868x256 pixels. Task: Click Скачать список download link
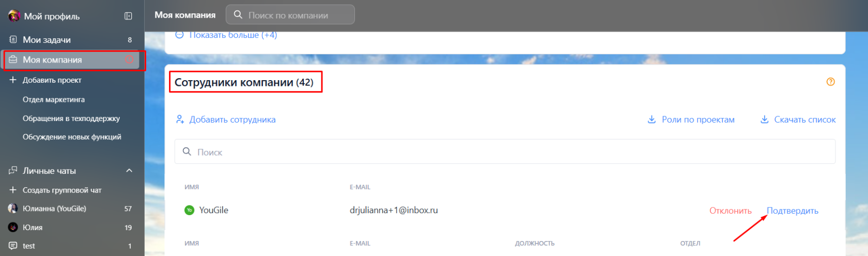(804, 119)
